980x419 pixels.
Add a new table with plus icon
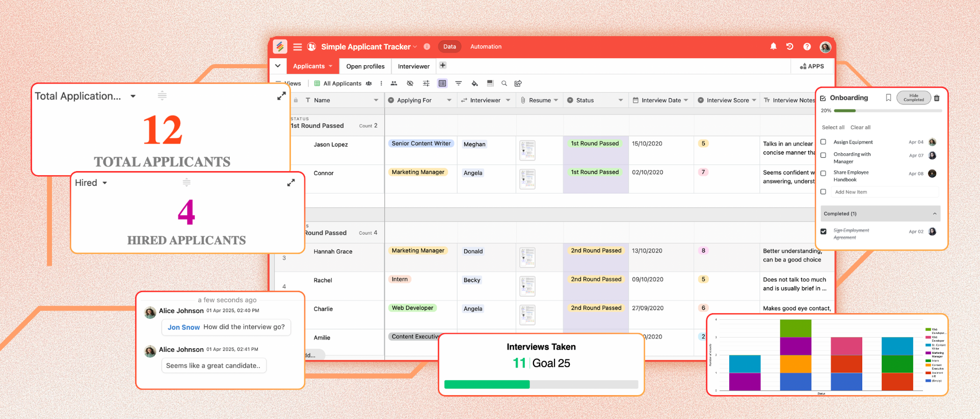click(x=443, y=66)
